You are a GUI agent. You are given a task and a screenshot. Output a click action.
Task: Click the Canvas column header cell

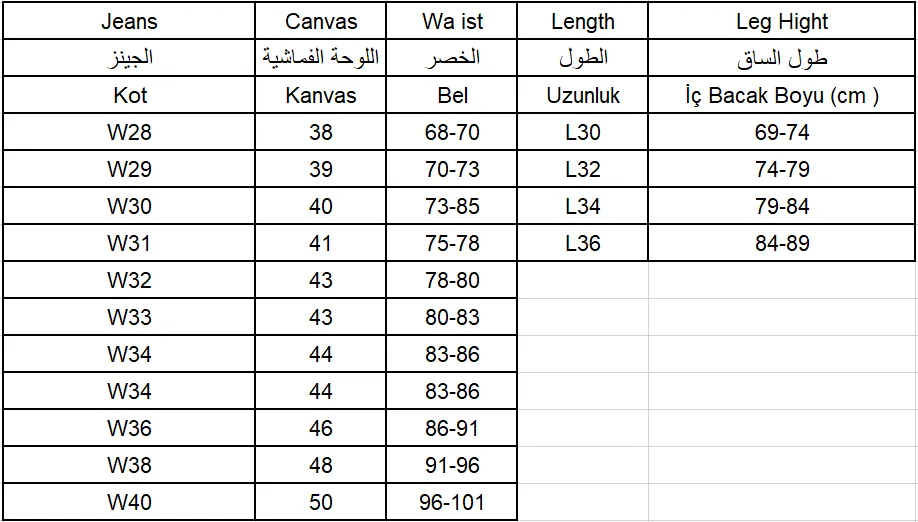(x=321, y=21)
